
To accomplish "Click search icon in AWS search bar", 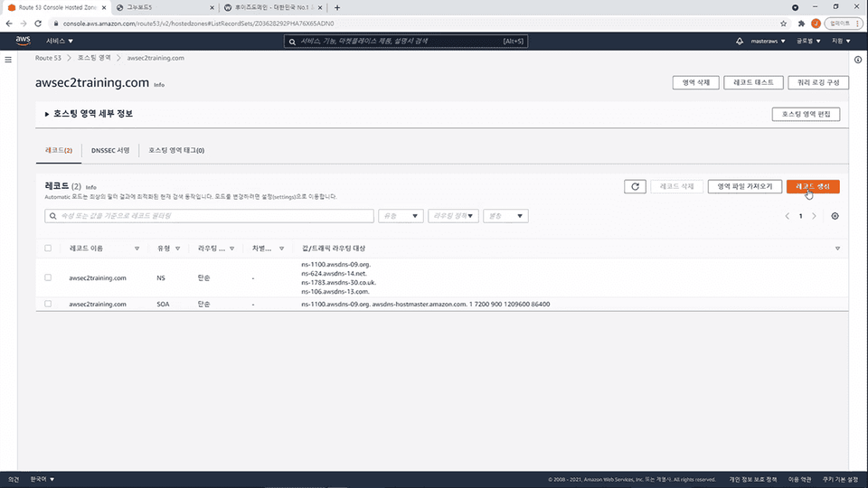I will click(292, 42).
